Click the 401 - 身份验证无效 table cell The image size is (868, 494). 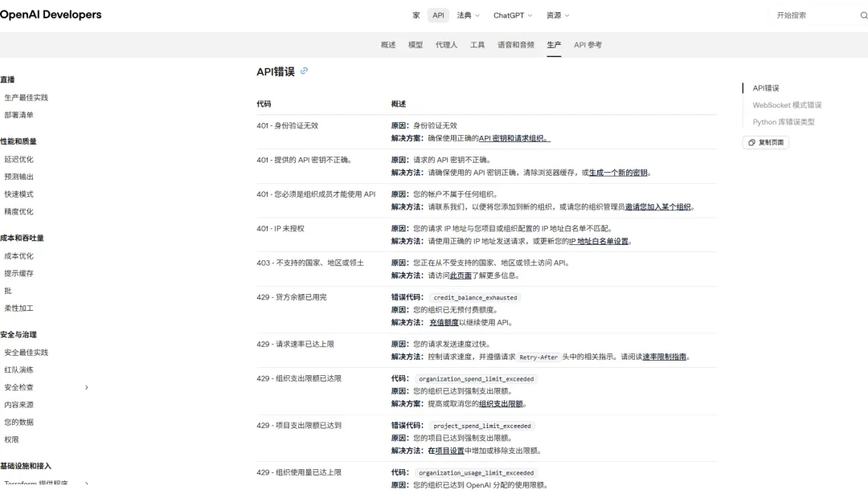287,125
